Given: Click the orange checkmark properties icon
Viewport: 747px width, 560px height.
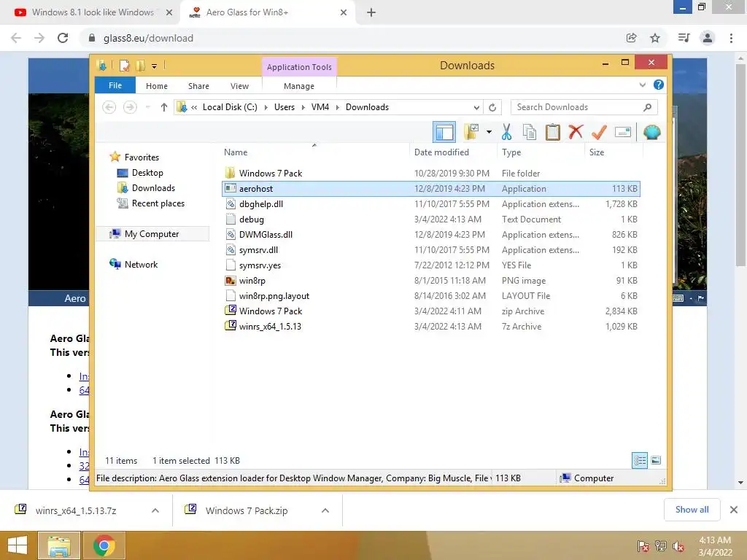Looking at the screenshot, I should [x=599, y=132].
